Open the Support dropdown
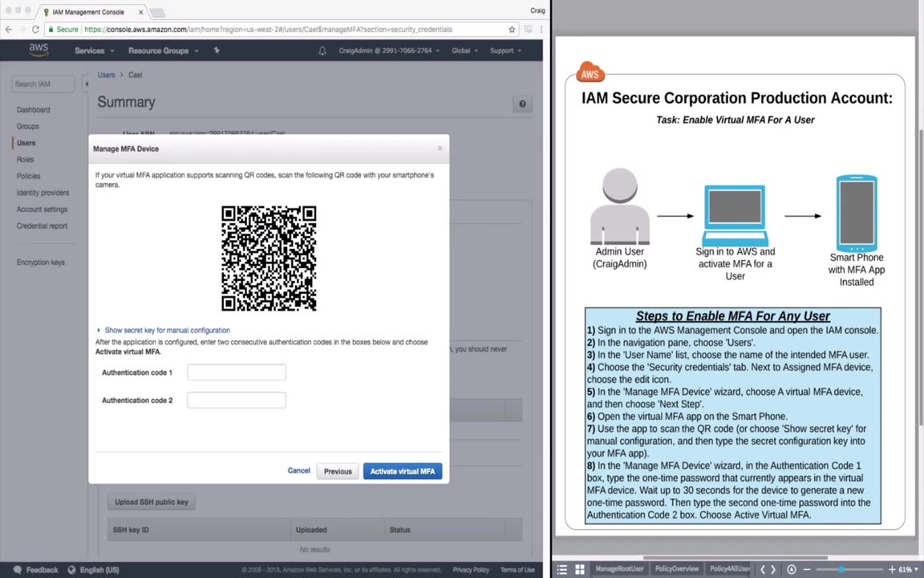This screenshot has width=924, height=578. pos(505,51)
